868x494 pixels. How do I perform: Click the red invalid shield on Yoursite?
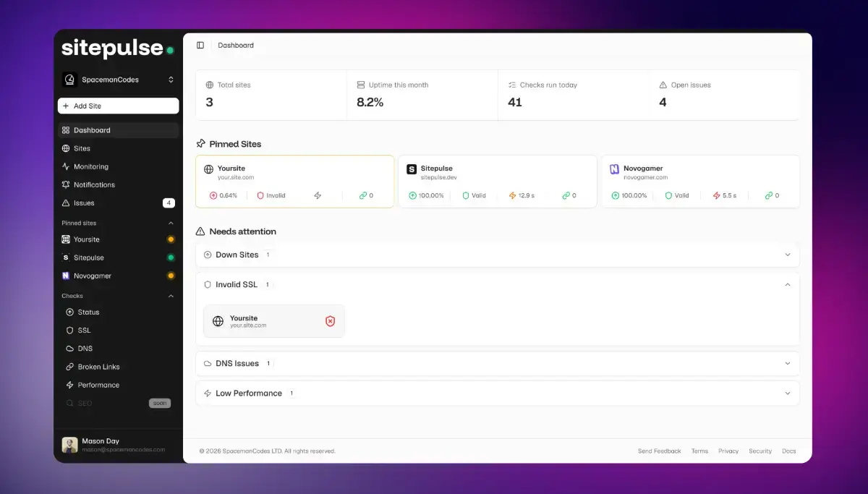click(330, 321)
